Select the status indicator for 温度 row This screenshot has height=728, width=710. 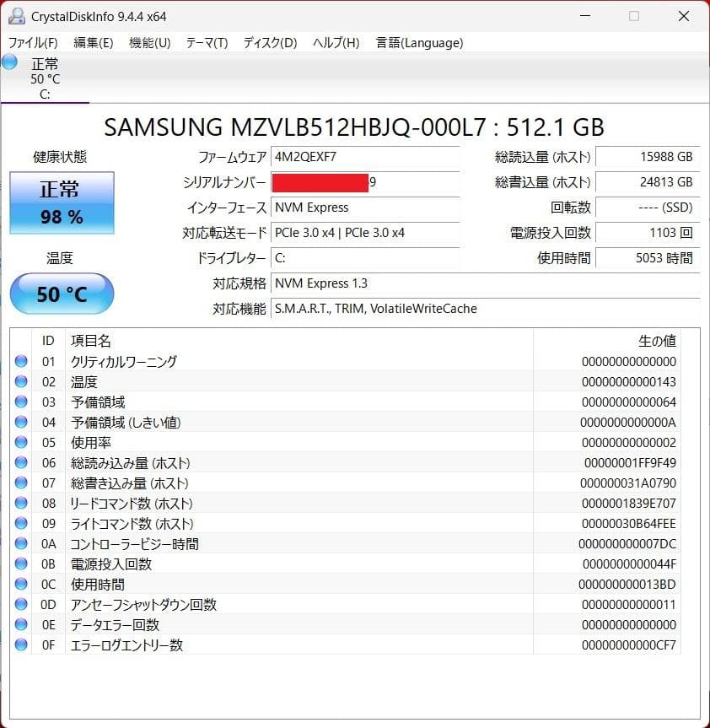click(21, 382)
